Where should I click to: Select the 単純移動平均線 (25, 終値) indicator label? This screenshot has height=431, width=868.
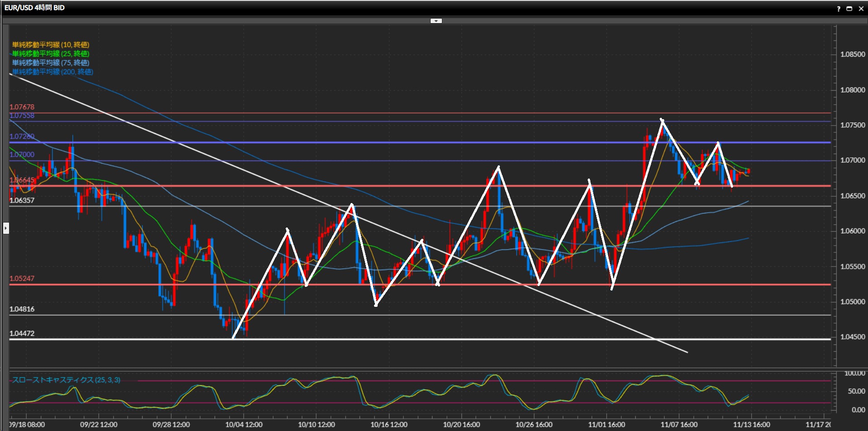[x=51, y=53]
